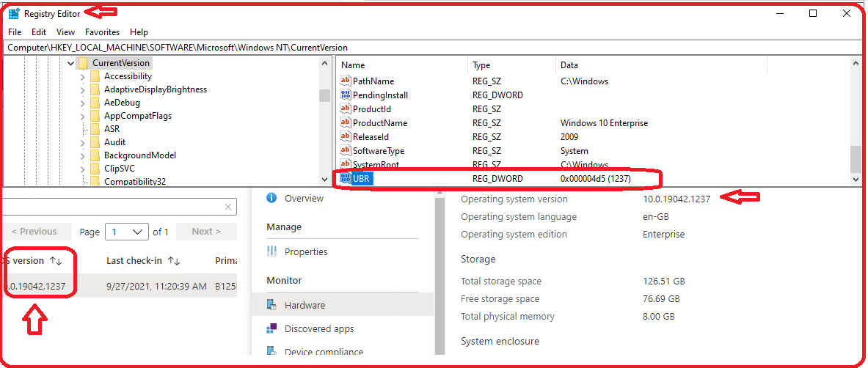
Task: Select the AdaptiveDisplayBrightness folder icon
Action: tap(95, 89)
